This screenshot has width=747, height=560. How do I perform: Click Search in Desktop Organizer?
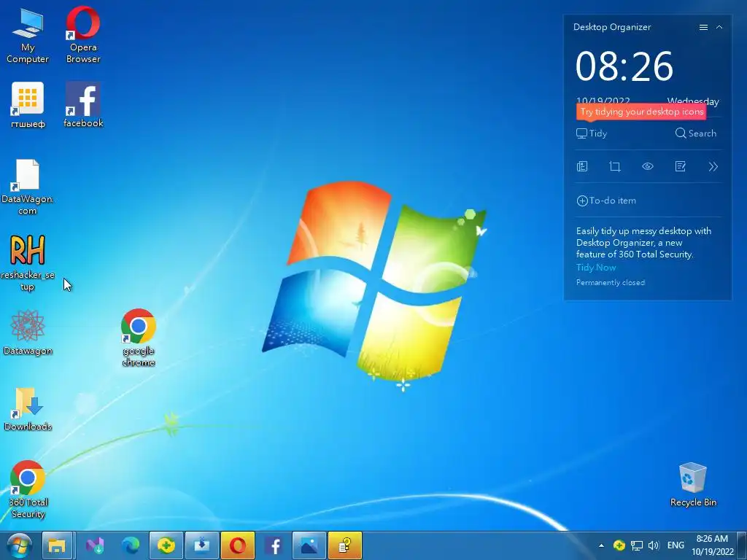695,133
